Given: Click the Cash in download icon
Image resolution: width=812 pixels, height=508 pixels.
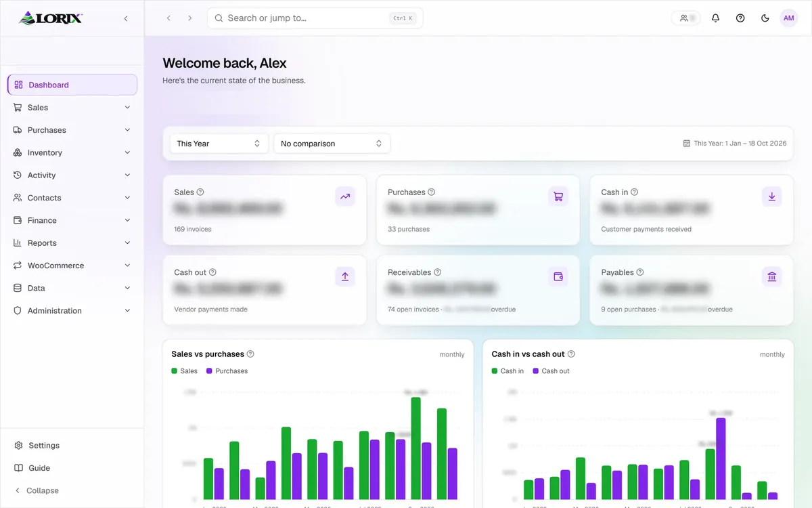Looking at the screenshot, I should point(772,196).
